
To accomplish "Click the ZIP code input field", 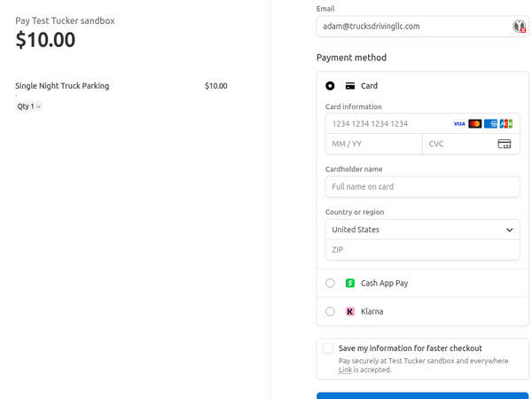I will tap(422, 250).
